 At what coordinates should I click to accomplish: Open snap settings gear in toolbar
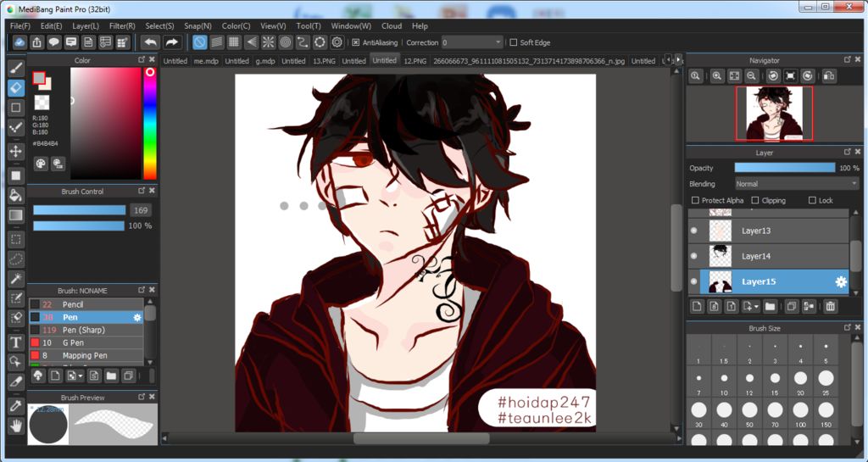pyautogui.click(x=337, y=42)
